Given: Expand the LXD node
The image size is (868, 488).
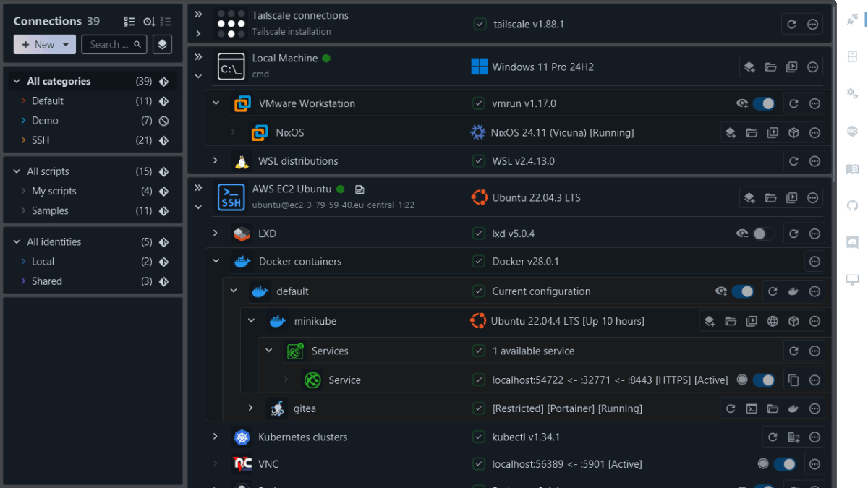Looking at the screenshot, I should [x=216, y=233].
